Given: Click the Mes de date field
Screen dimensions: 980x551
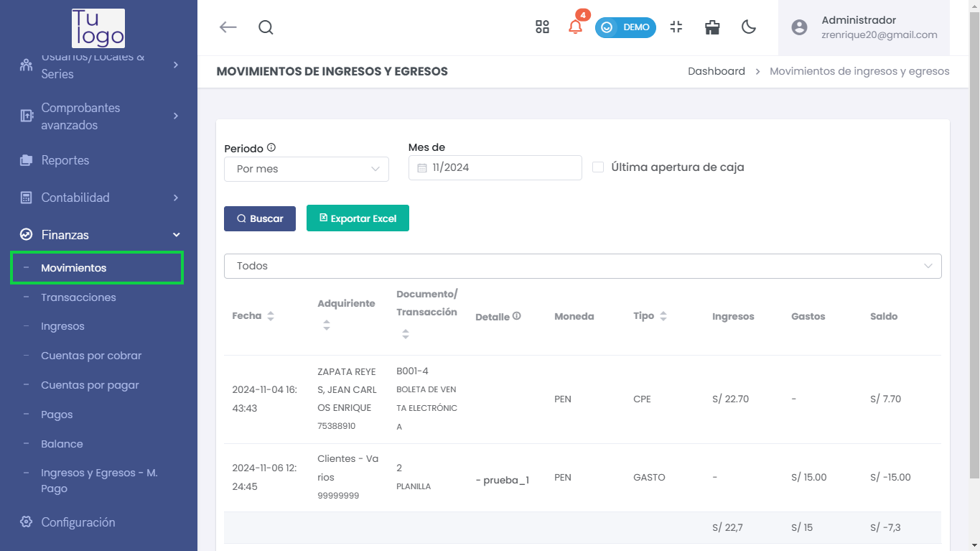Looking at the screenshot, I should (x=495, y=168).
